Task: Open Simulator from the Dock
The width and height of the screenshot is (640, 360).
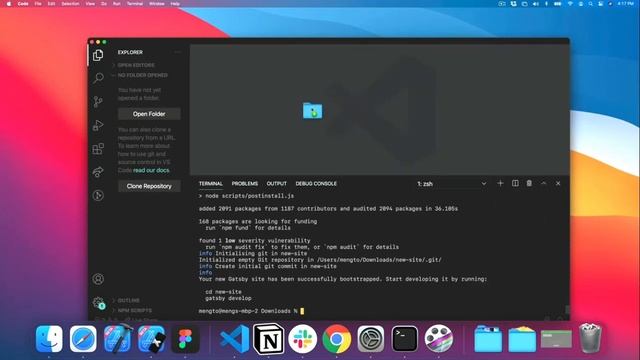Action: 151,339
